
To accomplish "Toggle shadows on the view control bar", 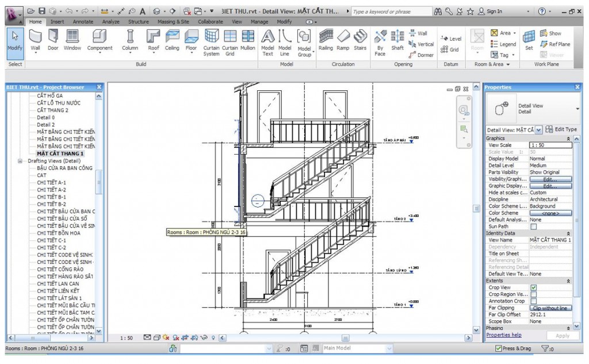I will (166, 338).
